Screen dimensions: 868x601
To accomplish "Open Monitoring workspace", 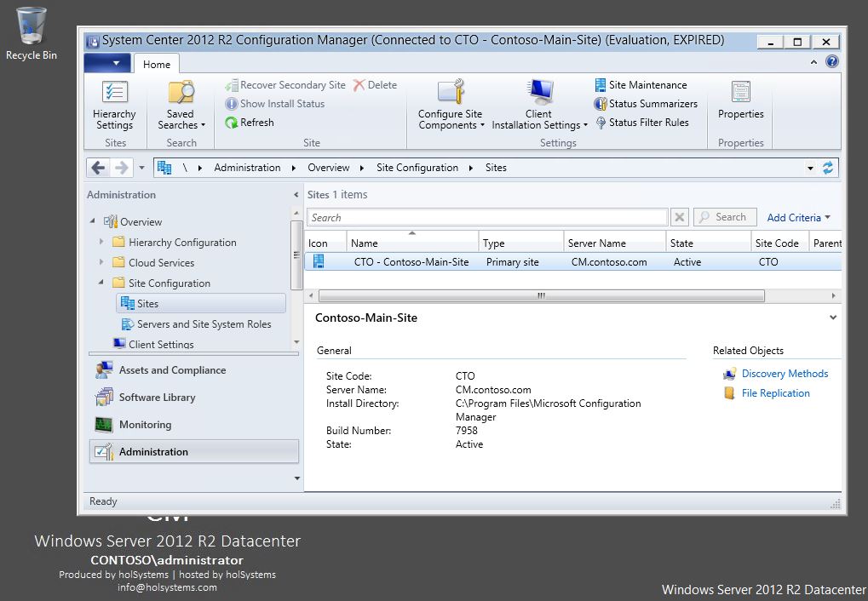I will pyautogui.click(x=193, y=425).
